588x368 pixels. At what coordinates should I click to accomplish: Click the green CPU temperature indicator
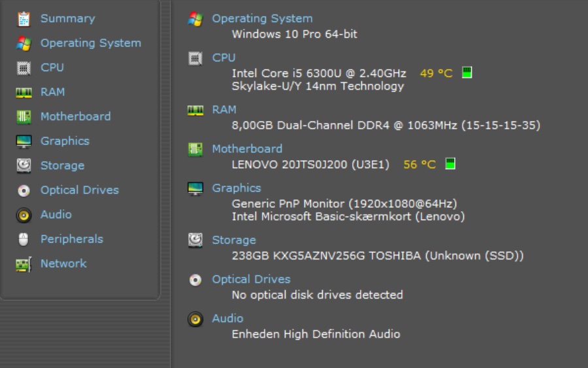(467, 73)
